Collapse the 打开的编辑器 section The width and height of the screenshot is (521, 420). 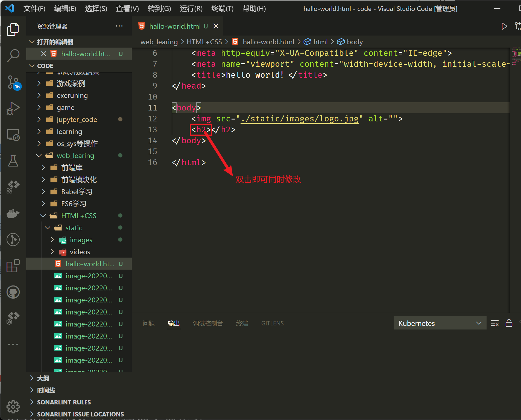click(x=32, y=42)
